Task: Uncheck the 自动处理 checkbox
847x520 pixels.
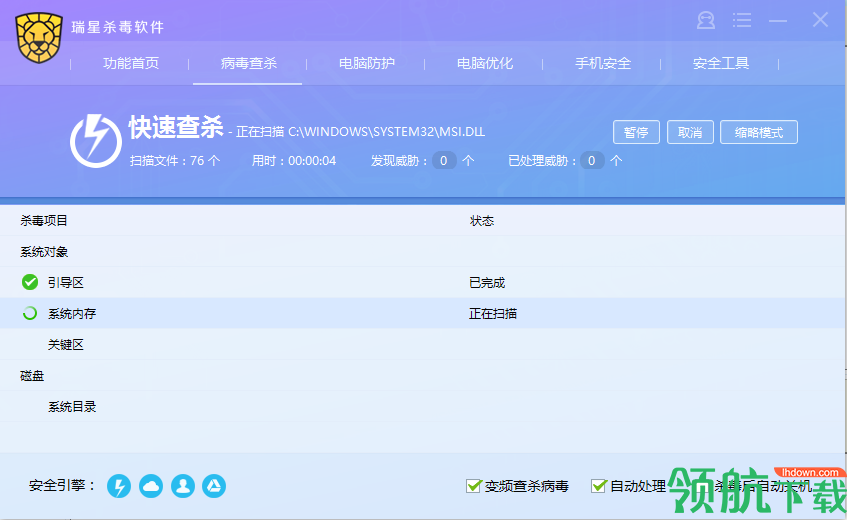Action: (598, 486)
